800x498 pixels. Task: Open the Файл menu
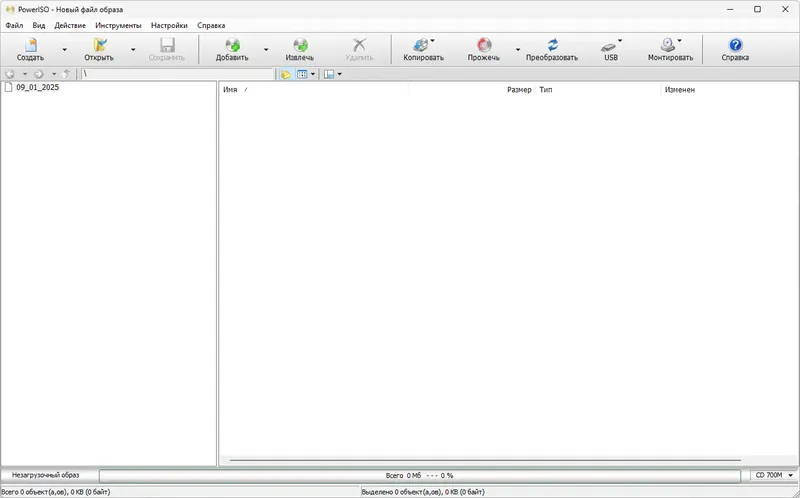[x=14, y=25]
